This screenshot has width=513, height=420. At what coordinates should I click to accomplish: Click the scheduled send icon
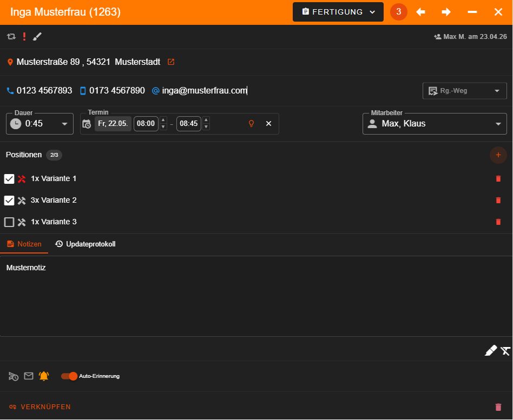click(14, 376)
